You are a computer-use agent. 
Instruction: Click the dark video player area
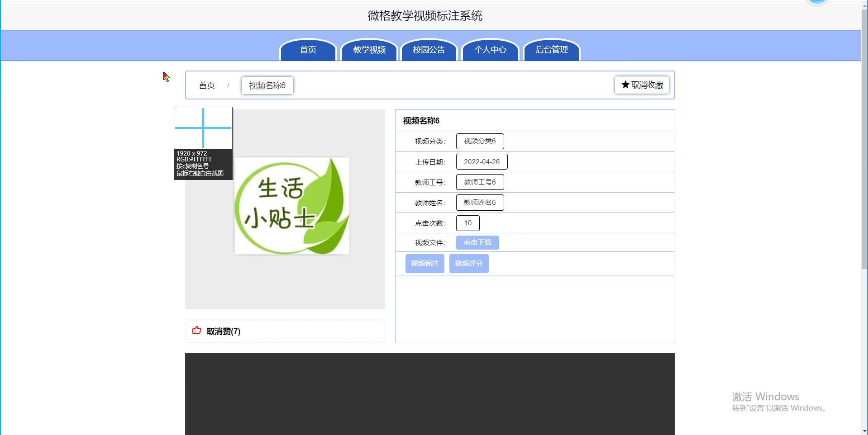point(429,393)
